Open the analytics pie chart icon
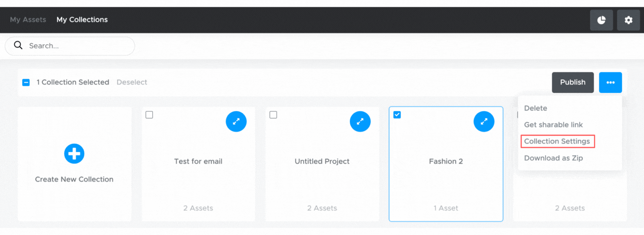Image resolution: width=644 pixels, height=235 pixels. pos(602,20)
